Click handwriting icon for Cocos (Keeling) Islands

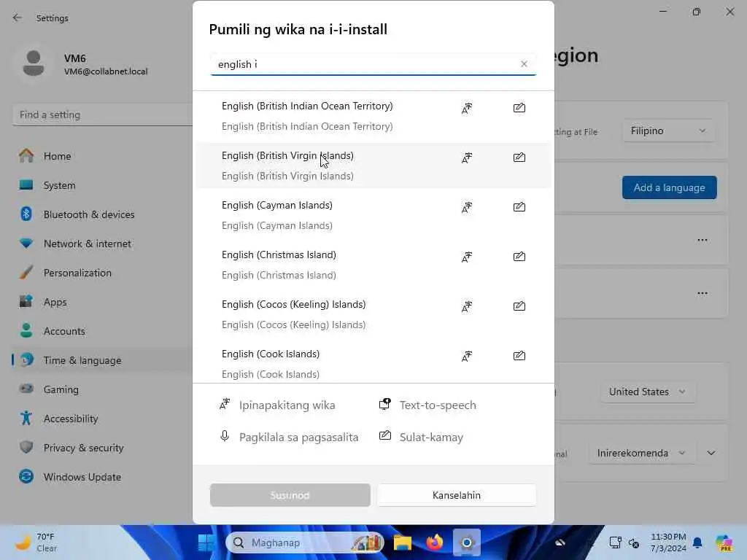point(519,306)
